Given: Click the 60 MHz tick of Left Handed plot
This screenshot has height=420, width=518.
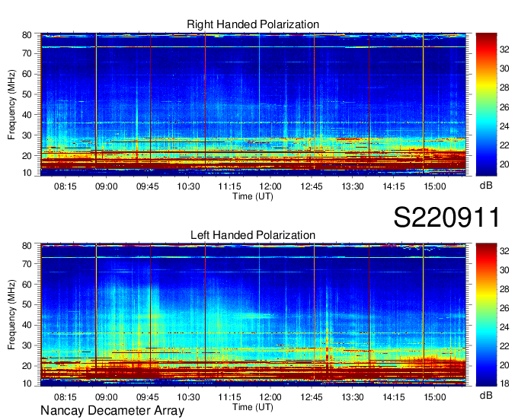Looking at the screenshot, I should click(27, 284).
